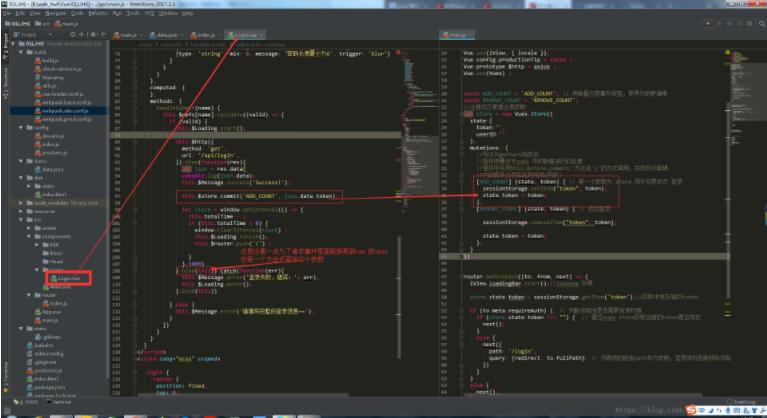Open utils.js in the project tree
This screenshot has height=418, width=767.
click(45, 86)
